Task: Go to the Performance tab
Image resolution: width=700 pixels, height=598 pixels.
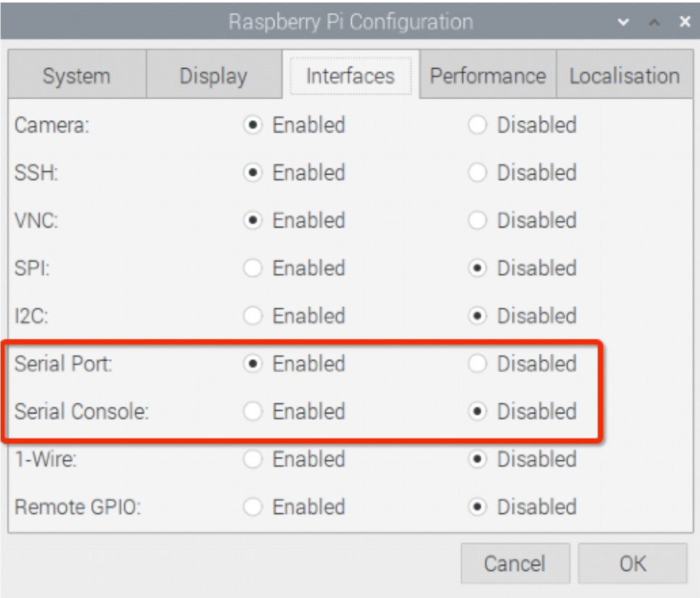Action: [x=487, y=75]
